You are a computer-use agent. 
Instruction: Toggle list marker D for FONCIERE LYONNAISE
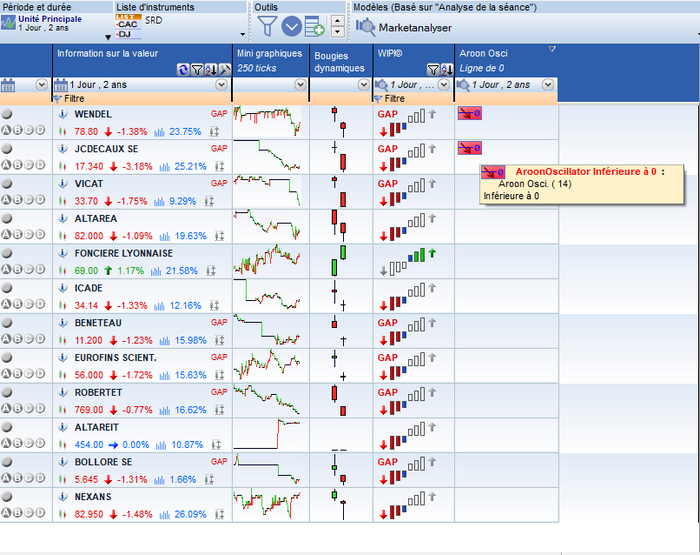point(40,269)
